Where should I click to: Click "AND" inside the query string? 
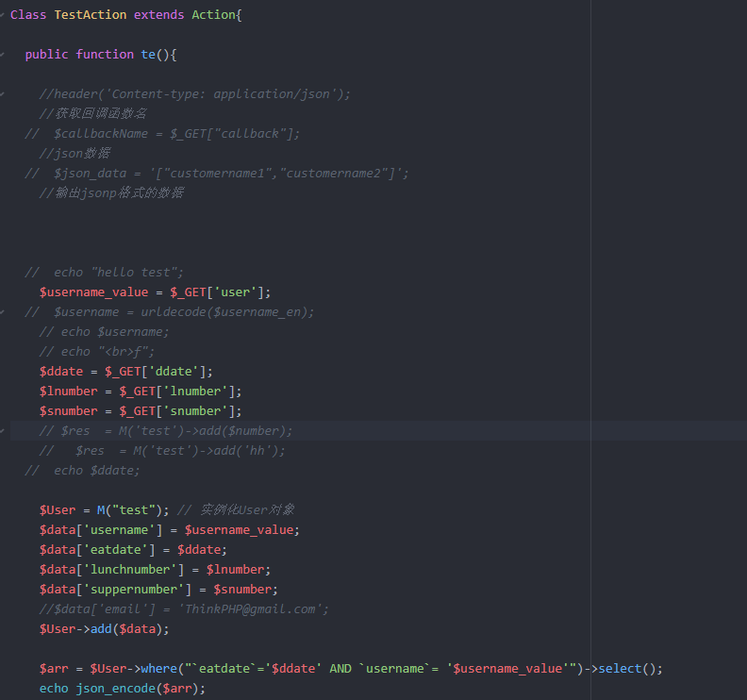(340, 669)
